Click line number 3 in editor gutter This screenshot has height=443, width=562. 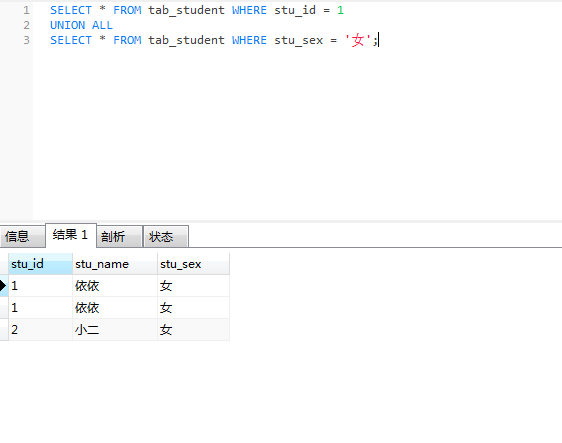coord(27,40)
